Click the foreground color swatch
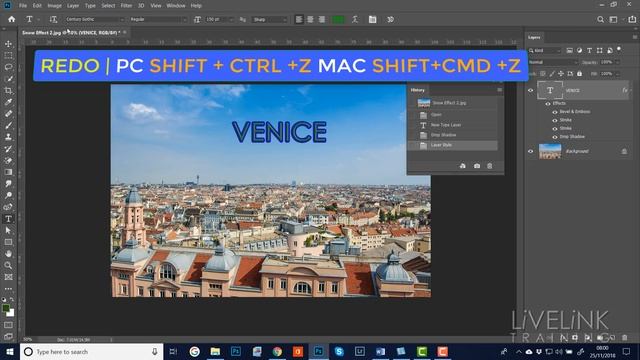This screenshot has height=360, width=640. 6,309
